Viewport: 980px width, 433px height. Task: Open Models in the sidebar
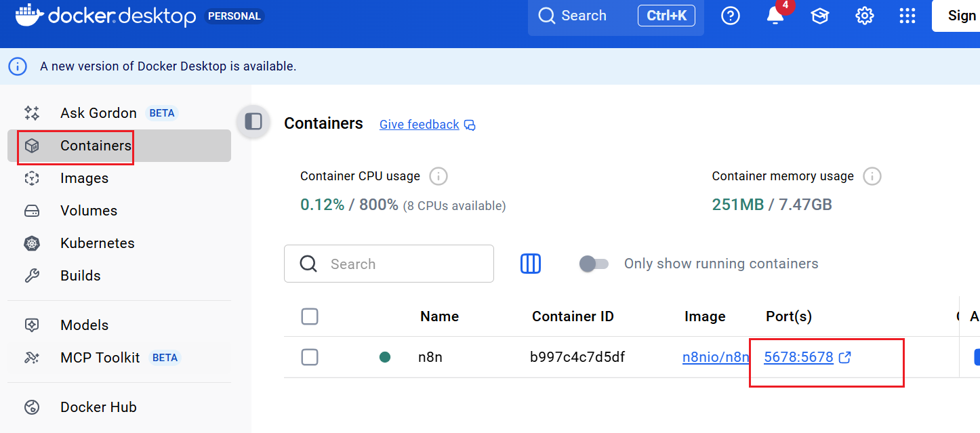tap(119, 325)
